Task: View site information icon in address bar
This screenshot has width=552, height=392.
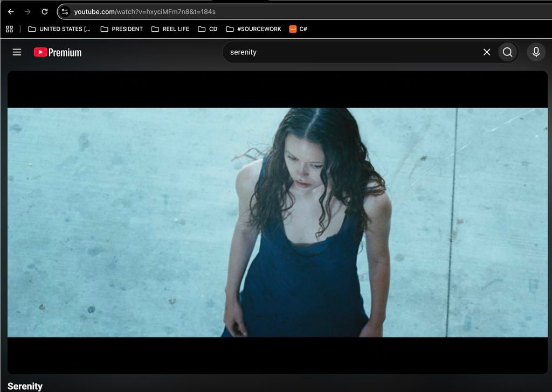Action: coord(65,12)
